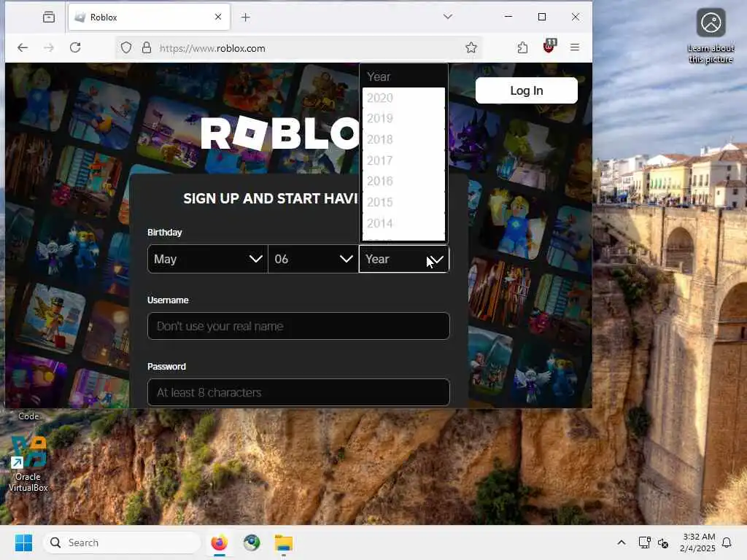Click the site security padlock icon

pyautogui.click(x=147, y=47)
